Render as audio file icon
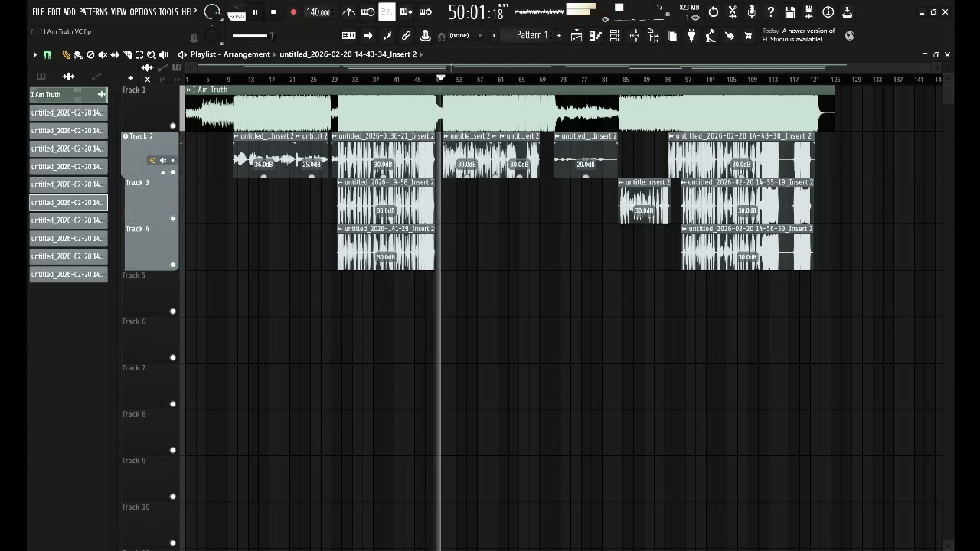This screenshot has height=551, width=980. [809, 12]
